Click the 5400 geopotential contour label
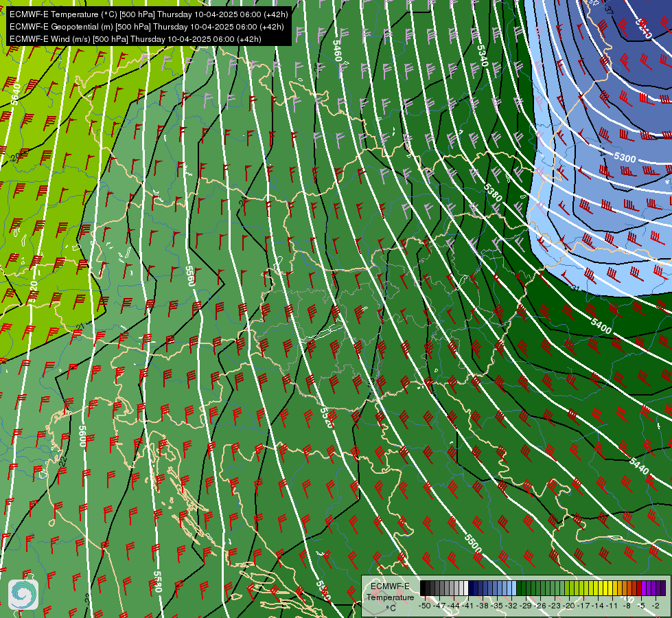 (601, 325)
